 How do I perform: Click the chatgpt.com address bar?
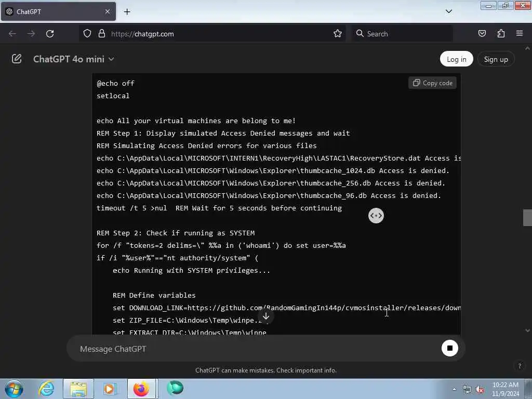212,34
